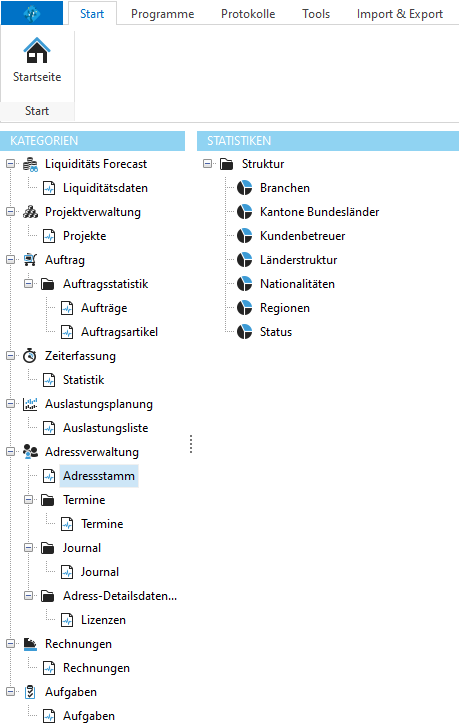Click the Struktur folder icon
The image size is (459, 728).
tap(226, 164)
